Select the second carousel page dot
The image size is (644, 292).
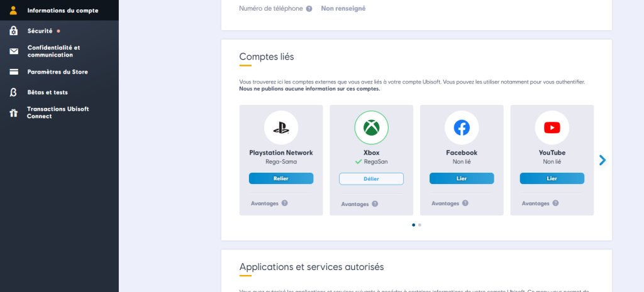(419, 225)
